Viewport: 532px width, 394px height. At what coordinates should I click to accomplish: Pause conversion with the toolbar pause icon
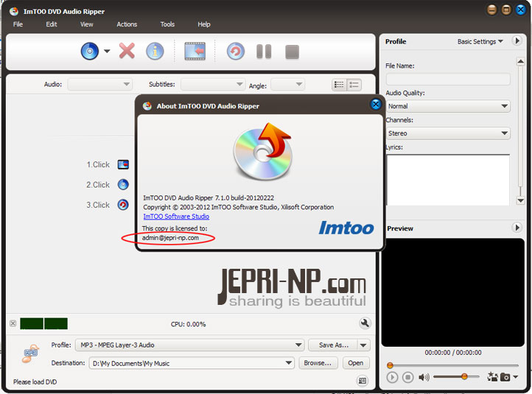coord(264,52)
